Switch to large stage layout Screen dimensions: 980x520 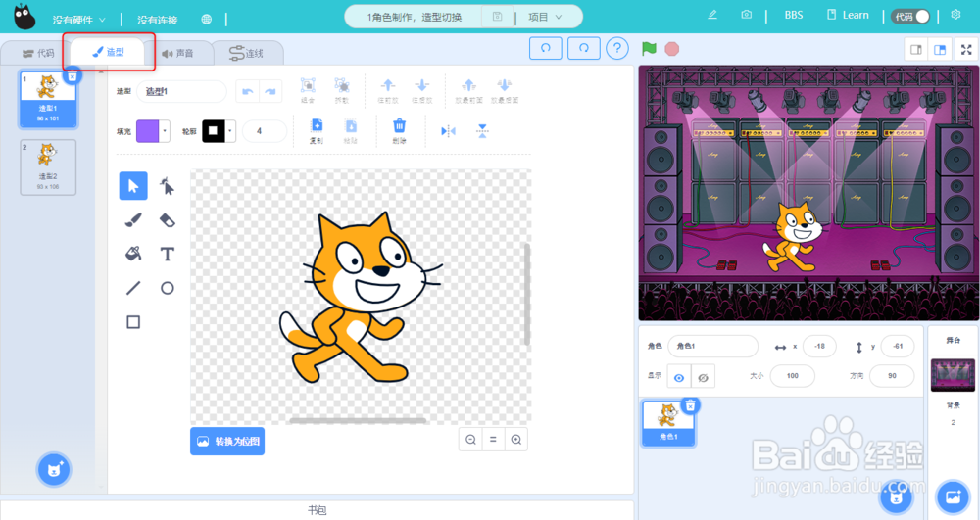click(940, 50)
